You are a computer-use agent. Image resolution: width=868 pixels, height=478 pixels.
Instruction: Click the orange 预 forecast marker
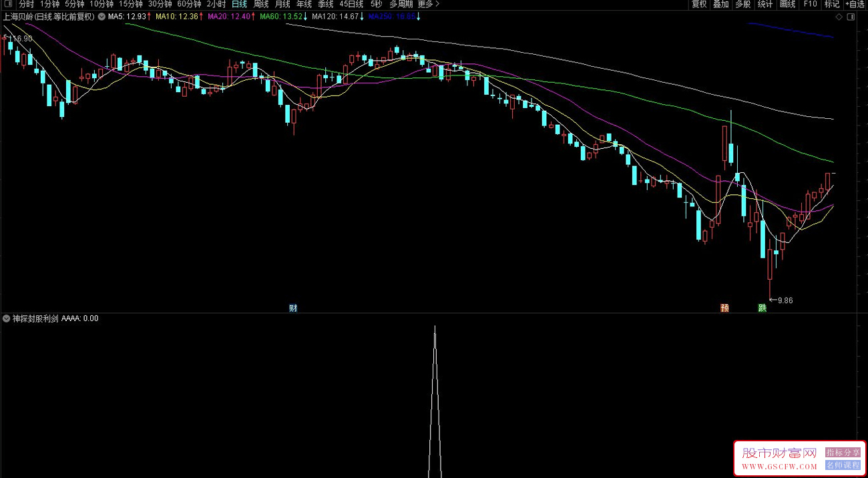(x=724, y=308)
